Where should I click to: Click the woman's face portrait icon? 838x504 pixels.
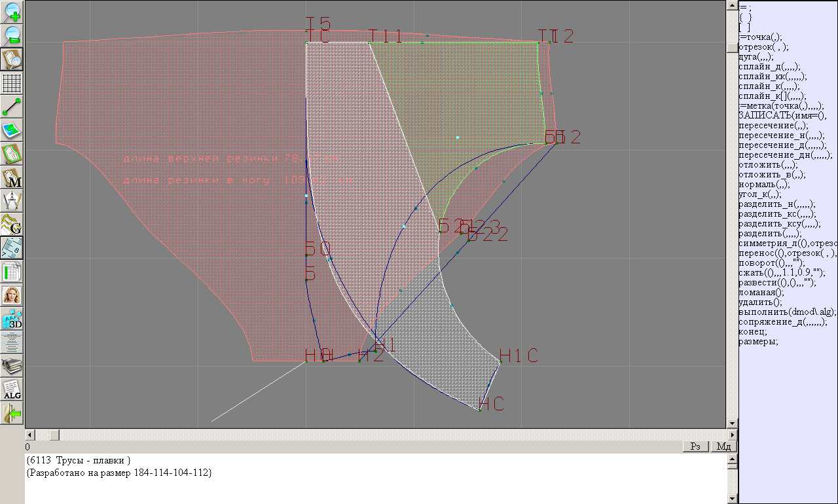[x=12, y=295]
